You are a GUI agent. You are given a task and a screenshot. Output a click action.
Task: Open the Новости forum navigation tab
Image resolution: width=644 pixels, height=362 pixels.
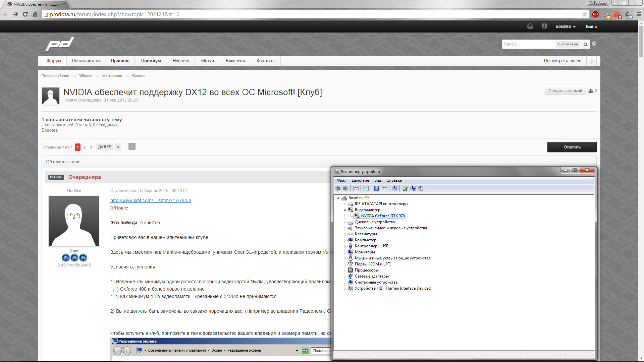coord(181,61)
